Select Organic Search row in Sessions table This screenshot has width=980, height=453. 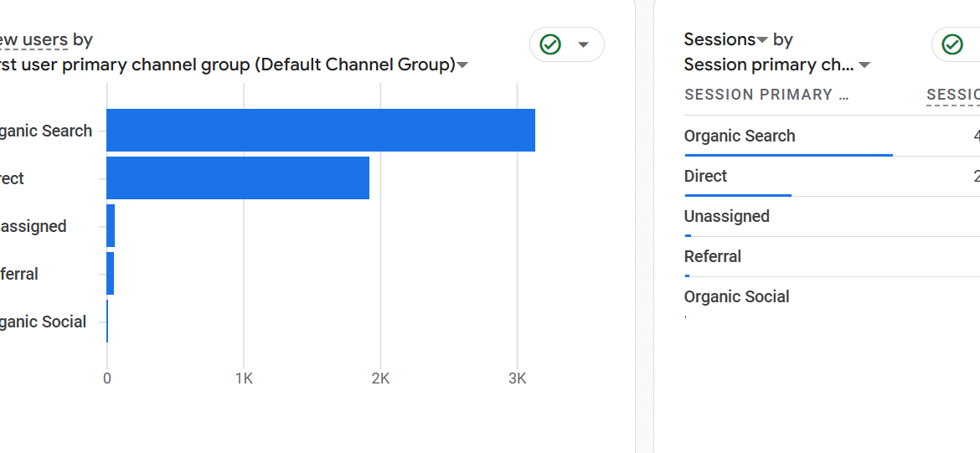(x=740, y=136)
